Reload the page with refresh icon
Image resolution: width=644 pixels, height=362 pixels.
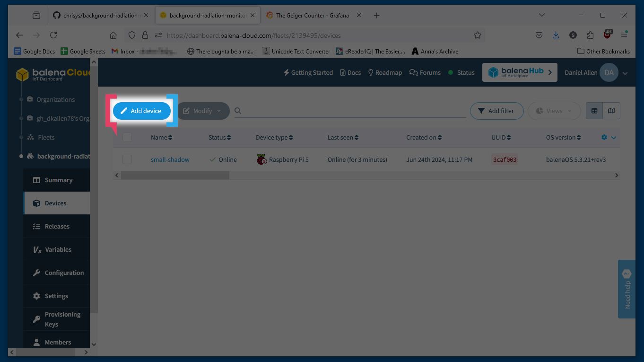[x=53, y=35]
